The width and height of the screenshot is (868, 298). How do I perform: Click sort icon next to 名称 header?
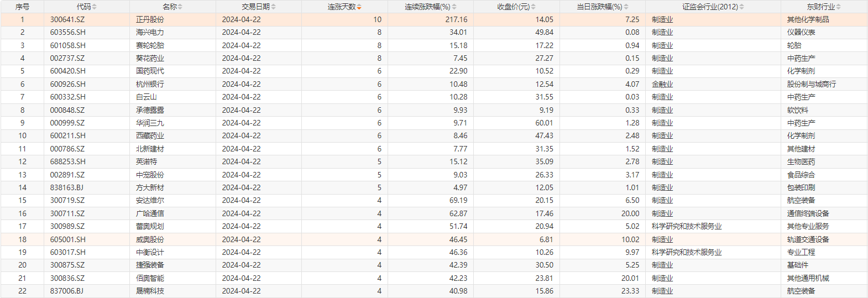tap(180, 7)
